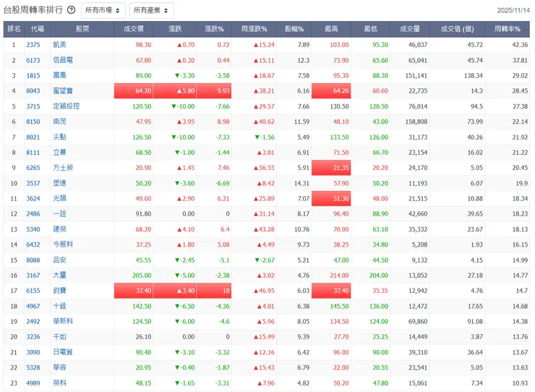Sort by 最低 column header
The width and height of the screenshot is (535, 392).
pos(371,29)
